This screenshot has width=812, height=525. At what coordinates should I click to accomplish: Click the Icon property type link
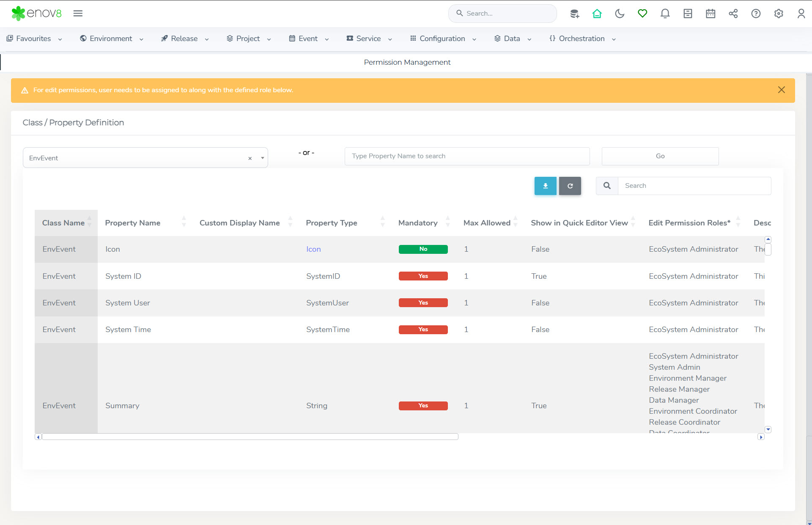tap(313, 249)
